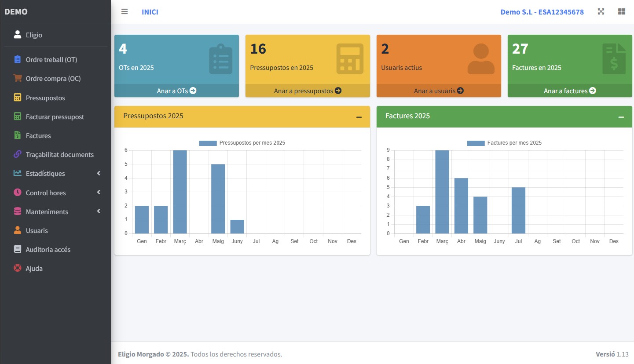Screen dimensions: 634x364
Task: Select the INICI menu item
Action: [150, 11]
